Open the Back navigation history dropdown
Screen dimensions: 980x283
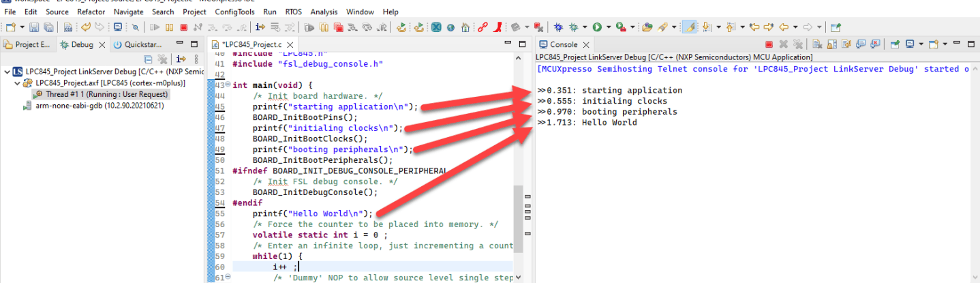[795, 27]
